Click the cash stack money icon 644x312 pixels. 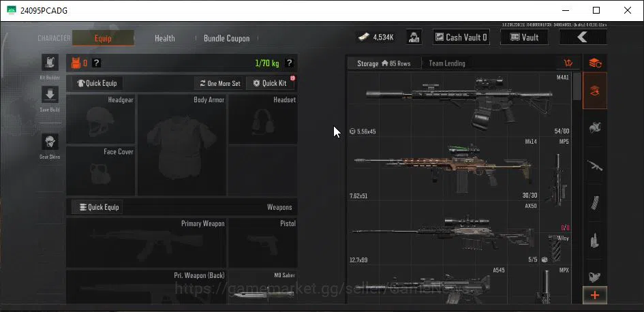pyautogui.click(x=364, y=37)
